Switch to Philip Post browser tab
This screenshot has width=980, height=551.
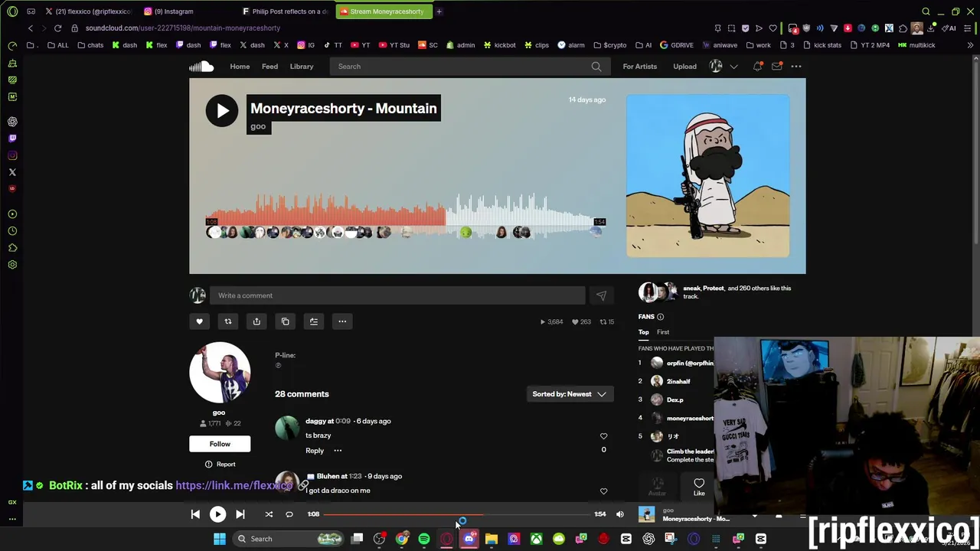285,11
